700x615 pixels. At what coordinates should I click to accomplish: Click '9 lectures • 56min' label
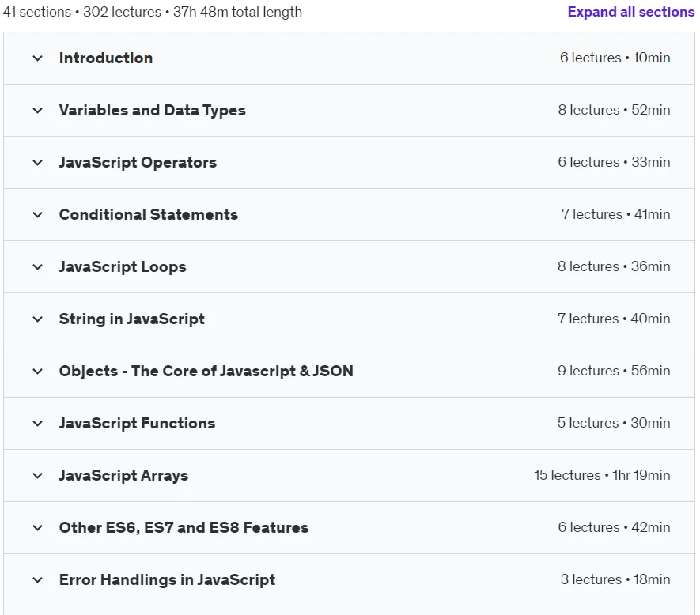click(614, 371)
